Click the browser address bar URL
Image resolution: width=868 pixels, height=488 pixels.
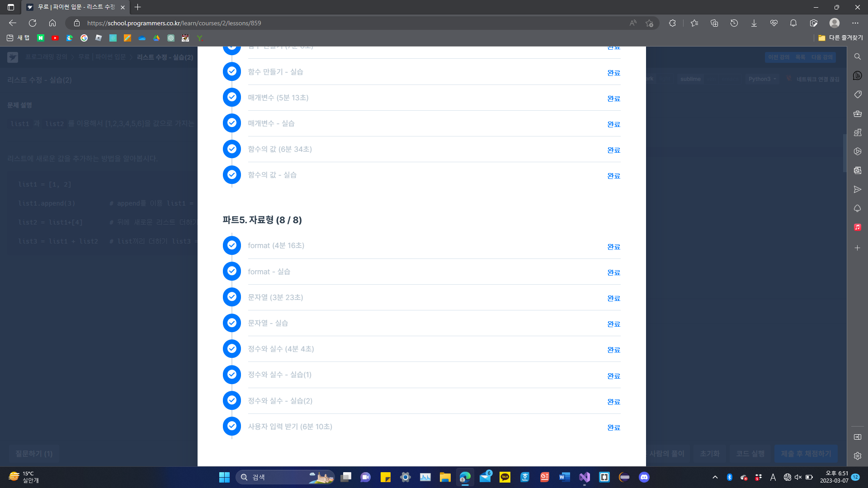click(x=174, y=23)
